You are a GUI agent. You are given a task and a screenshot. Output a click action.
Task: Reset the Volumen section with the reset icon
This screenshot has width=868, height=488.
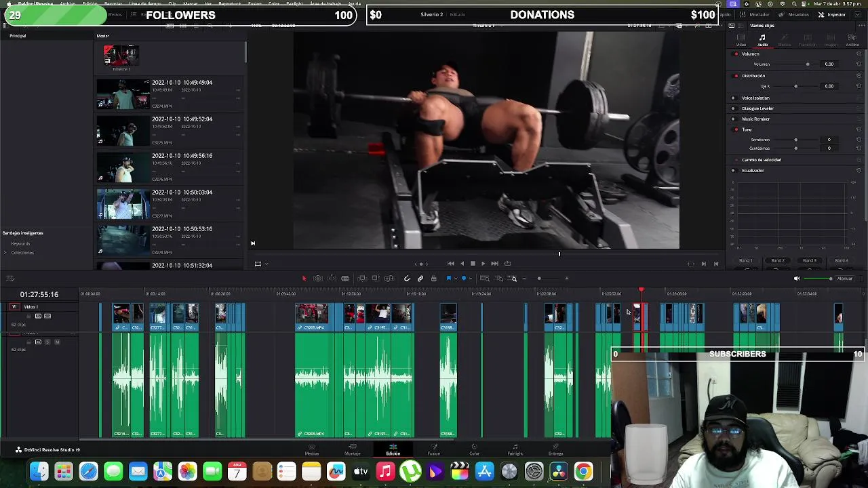pos(859,54)
